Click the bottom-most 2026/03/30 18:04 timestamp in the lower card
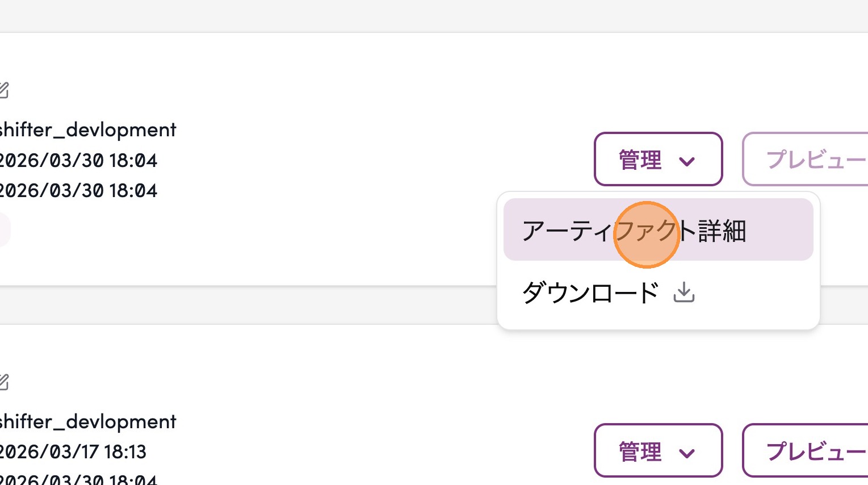This screenshot has height=485, width=868. pos(78,479)
